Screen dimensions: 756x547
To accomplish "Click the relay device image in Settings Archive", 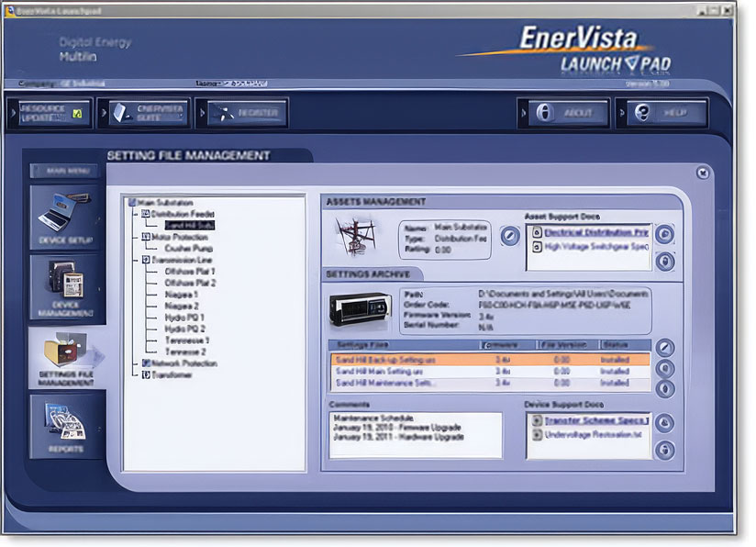I will 361,310.
